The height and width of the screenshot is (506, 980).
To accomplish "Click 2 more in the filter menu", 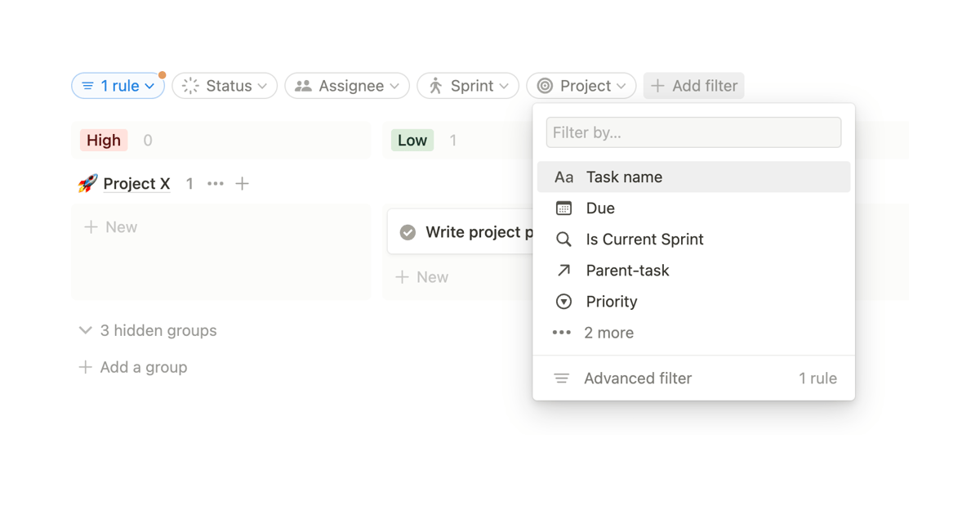I will [608, 332].
